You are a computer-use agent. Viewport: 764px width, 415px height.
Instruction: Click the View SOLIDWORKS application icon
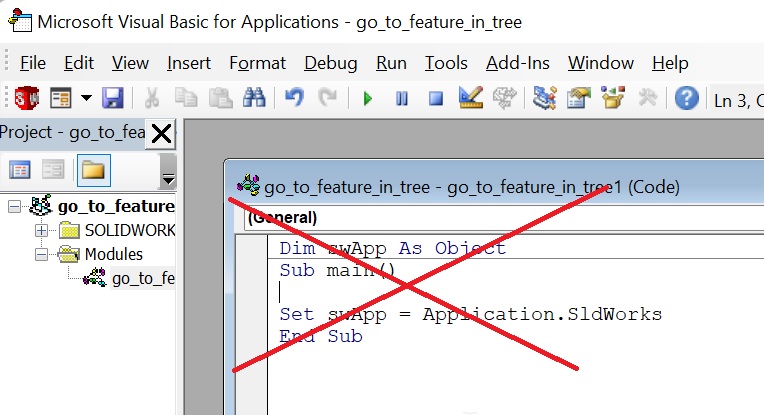click(27, 98)
